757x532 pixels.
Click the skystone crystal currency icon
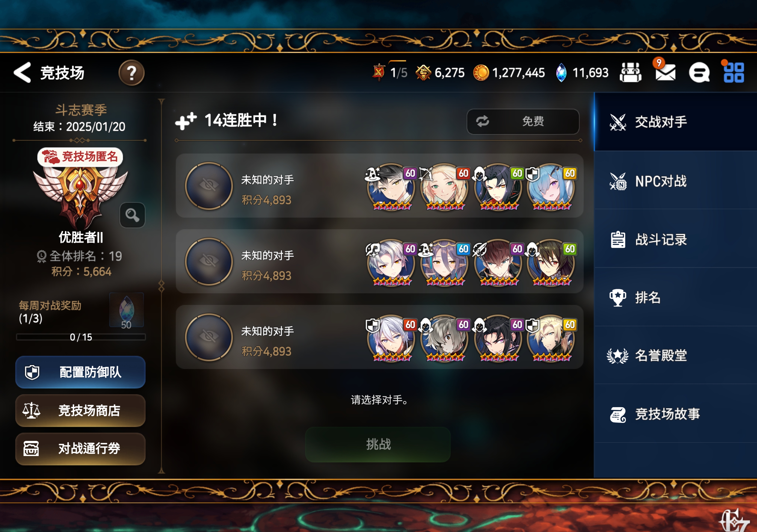tap(561, 72)
